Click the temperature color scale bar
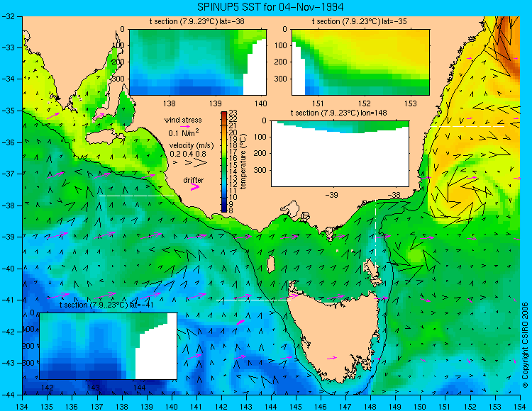 coord(224,162)
